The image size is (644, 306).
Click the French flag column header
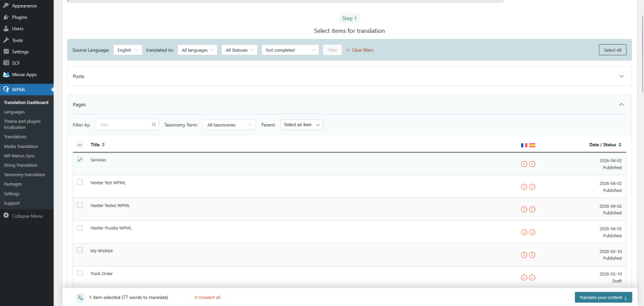[x=524, y=145]
